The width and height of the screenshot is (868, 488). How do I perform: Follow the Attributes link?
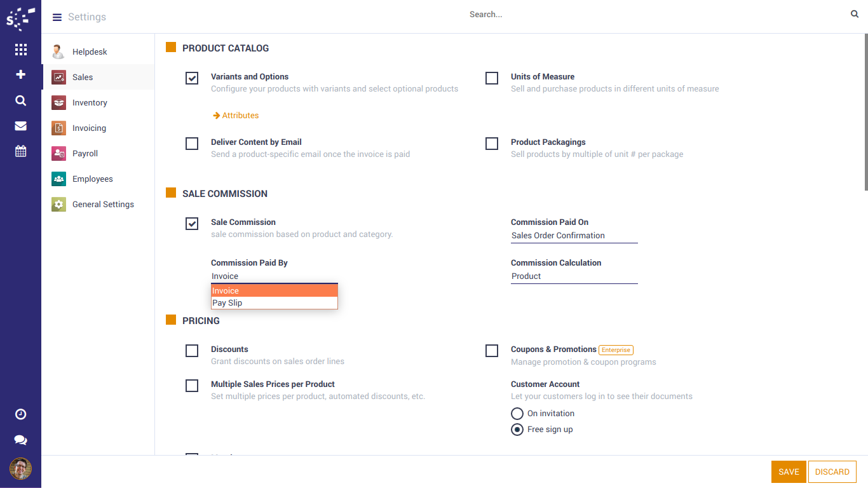click(x=240, y=116)
